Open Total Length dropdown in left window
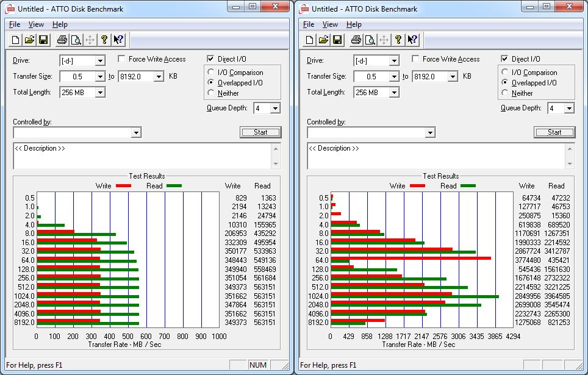The width and height of the screenshot is (588, 375). tap(100, 92)
